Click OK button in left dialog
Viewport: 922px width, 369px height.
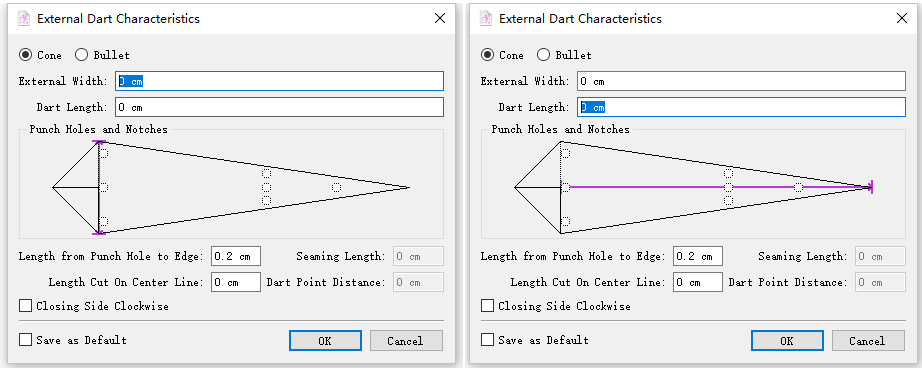[325, 341]
